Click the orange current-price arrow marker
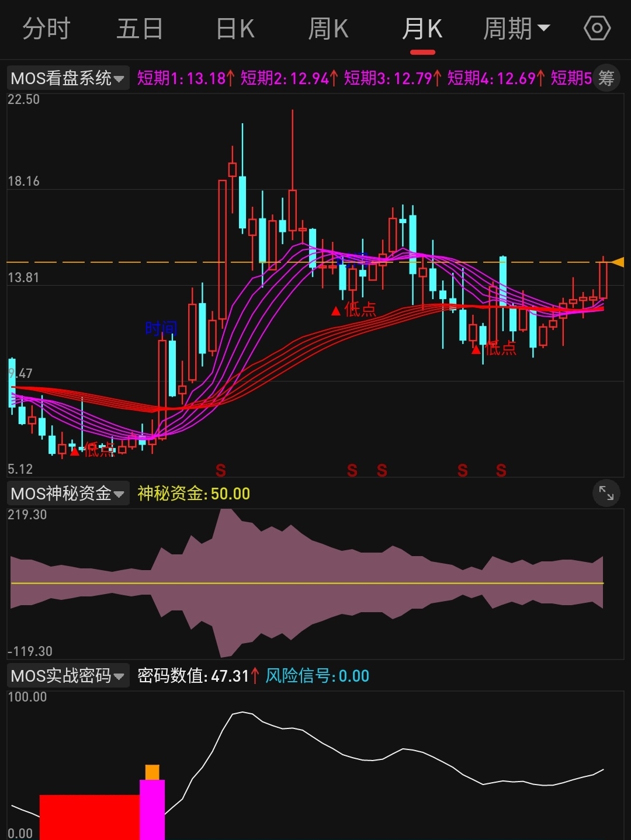 [x=618, y=262]
